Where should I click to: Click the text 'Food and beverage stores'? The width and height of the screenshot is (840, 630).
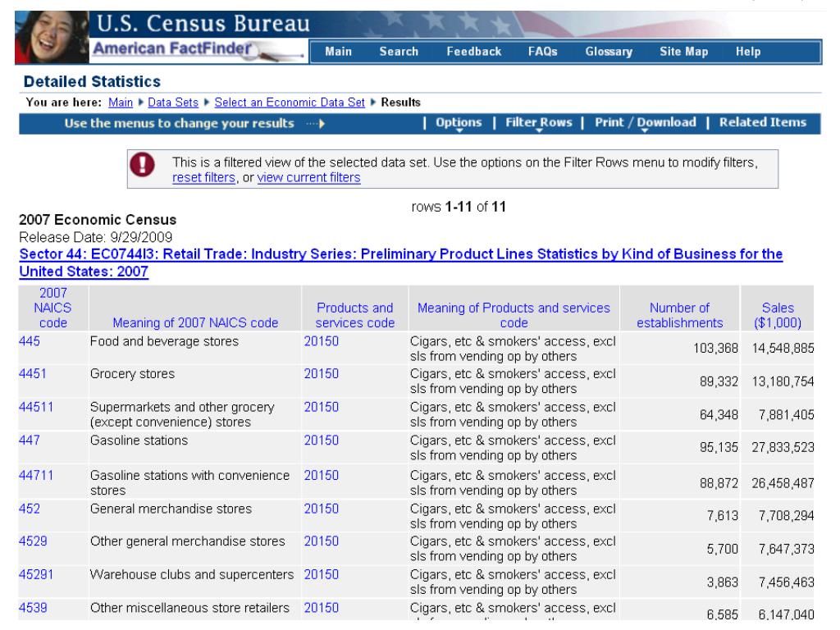164,341
